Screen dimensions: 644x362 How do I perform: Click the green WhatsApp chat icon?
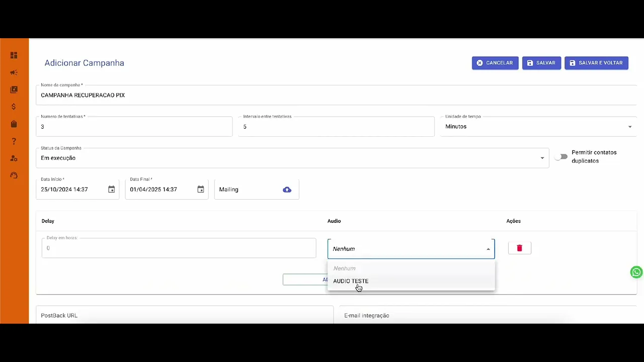pyautogui.click(x=636, y=272)
